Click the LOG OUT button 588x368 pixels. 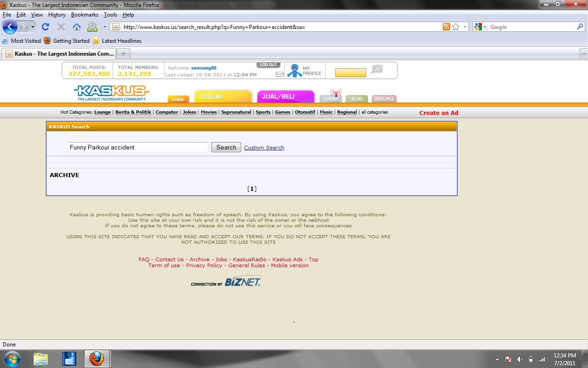pyautogui.click(x=268, y=65)
